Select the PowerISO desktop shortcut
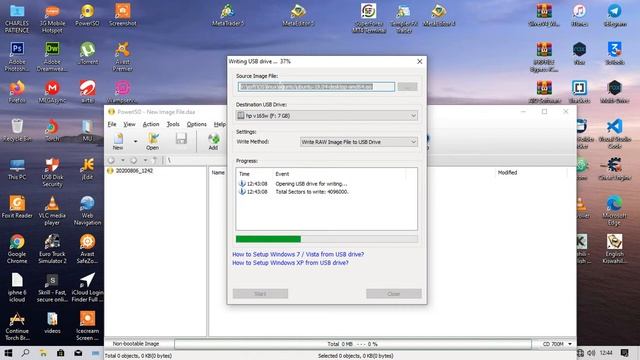This screenshot has width=640, height=360. click(87, 16)
